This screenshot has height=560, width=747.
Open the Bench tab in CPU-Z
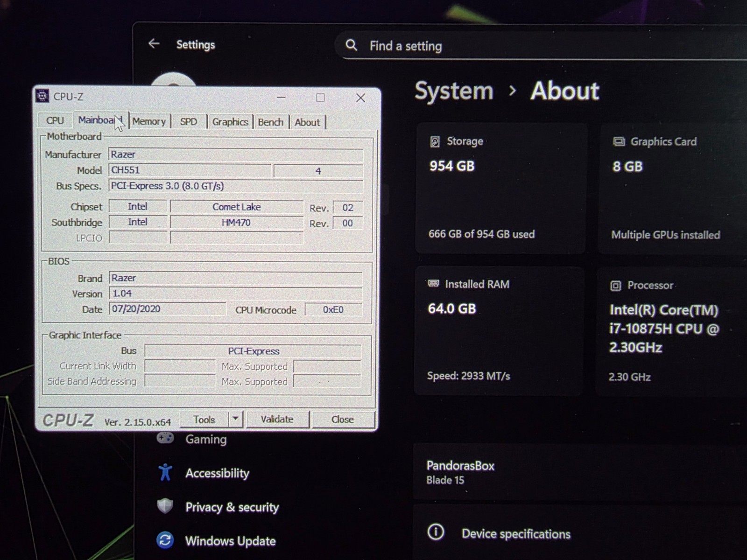[x=271, y=122]
